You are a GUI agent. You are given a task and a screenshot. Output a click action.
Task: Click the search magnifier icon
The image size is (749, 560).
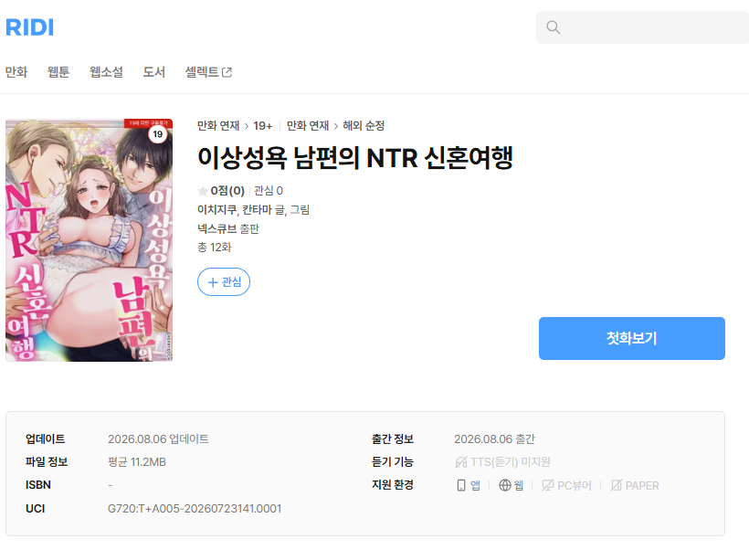[554, 27]
